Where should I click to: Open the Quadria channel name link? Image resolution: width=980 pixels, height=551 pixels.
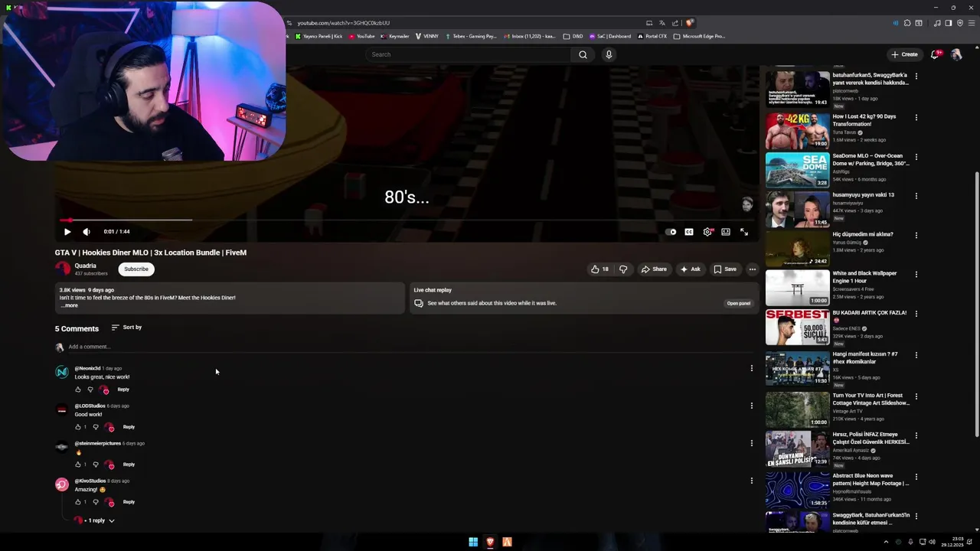click(85, 266)
